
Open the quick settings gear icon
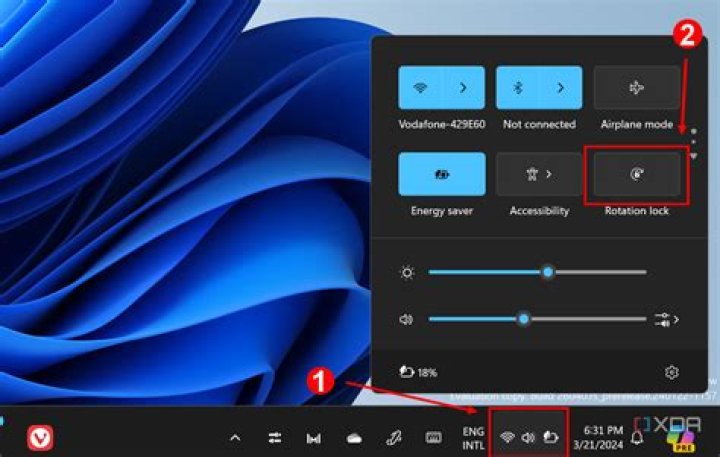[x=672, y=372]
